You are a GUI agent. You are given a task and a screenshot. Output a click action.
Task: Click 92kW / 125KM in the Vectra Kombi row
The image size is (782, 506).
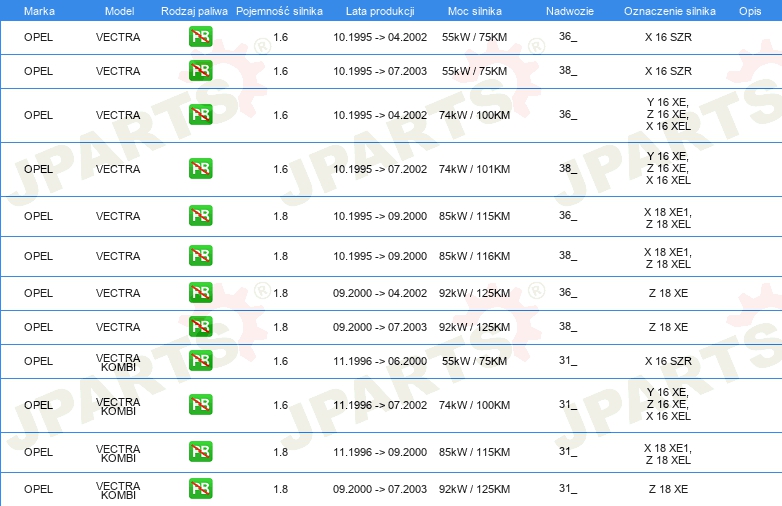474,489
